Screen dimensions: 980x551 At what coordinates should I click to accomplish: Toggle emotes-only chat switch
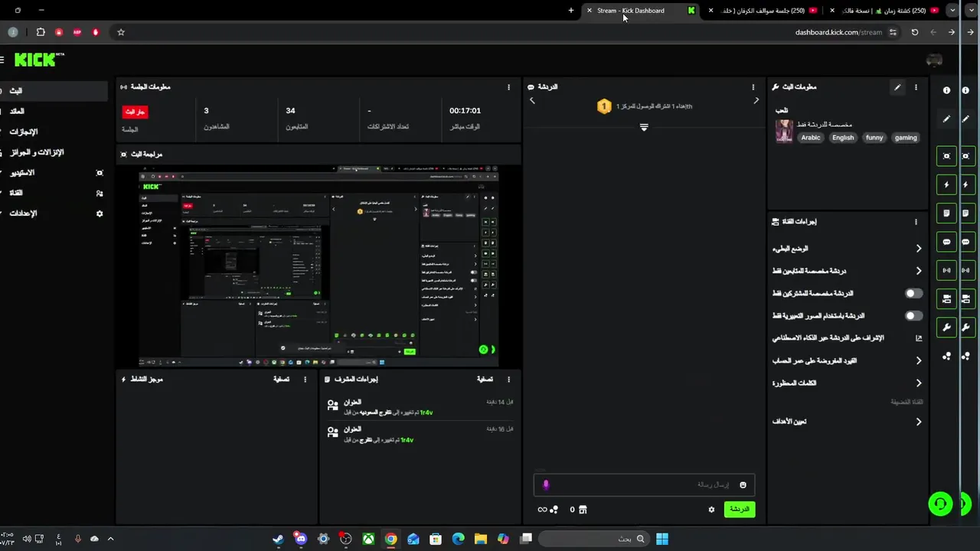(913, 316)
